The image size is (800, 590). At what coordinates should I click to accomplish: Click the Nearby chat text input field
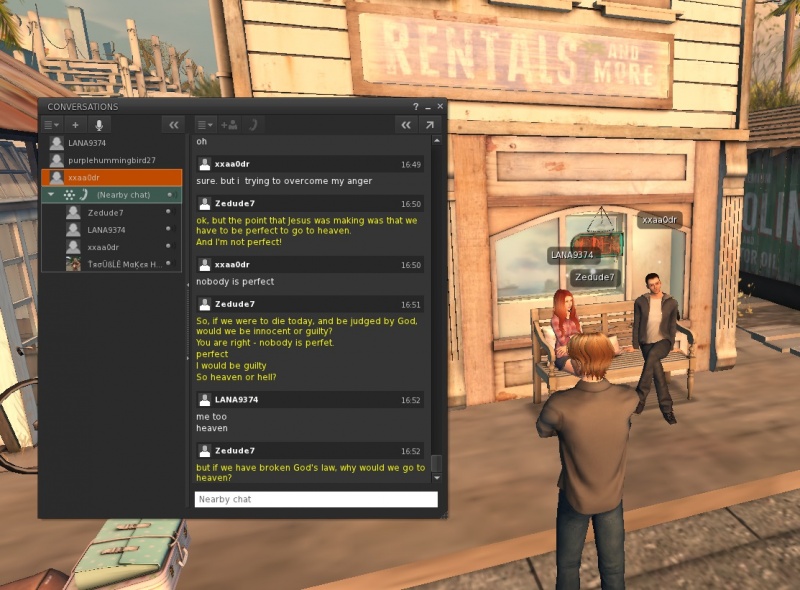(x=315, y=499)
